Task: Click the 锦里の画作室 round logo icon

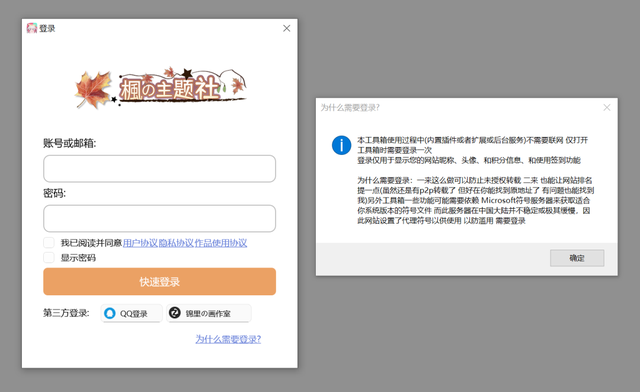Action: click(175, 313)
